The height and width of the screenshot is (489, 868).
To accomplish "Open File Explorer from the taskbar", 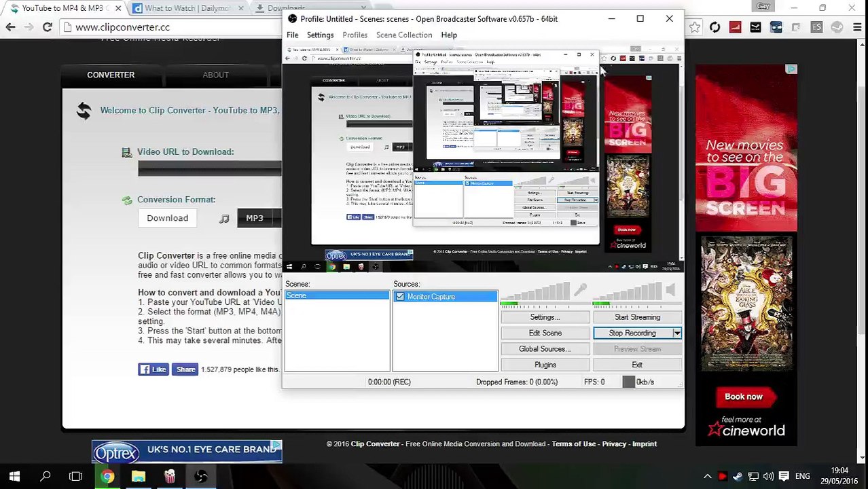I will [139, 477].
